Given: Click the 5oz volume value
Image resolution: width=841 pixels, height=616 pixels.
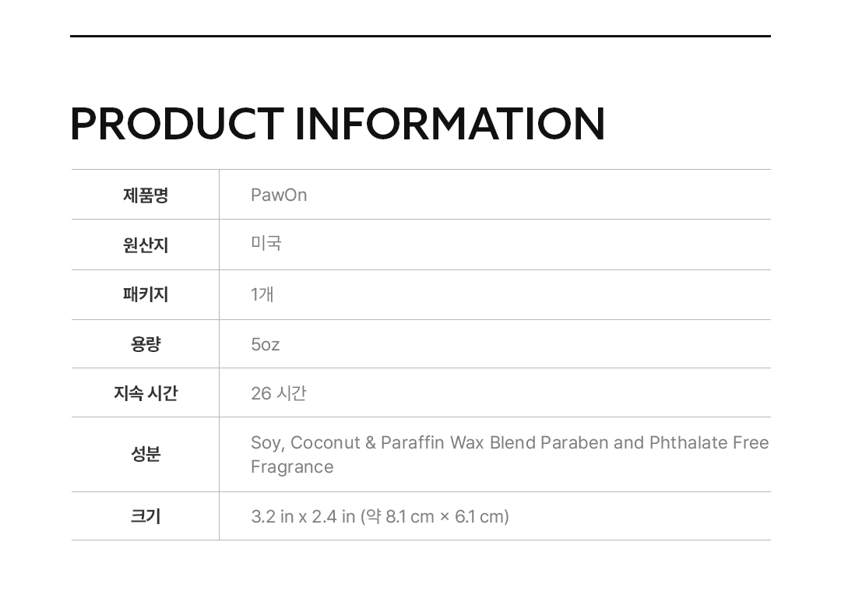Looking at the screenshot, I should point(265,344).
